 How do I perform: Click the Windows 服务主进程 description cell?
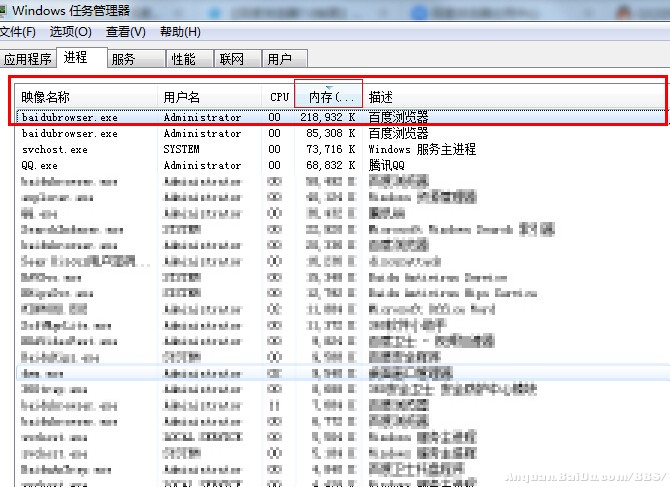point(422,149)
